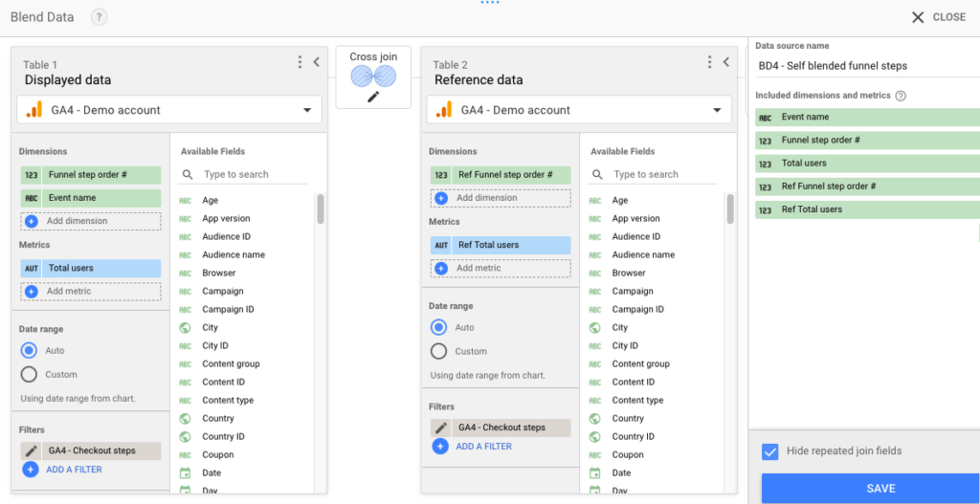
Task: Click the blue SAVE button
Action: 871,489
